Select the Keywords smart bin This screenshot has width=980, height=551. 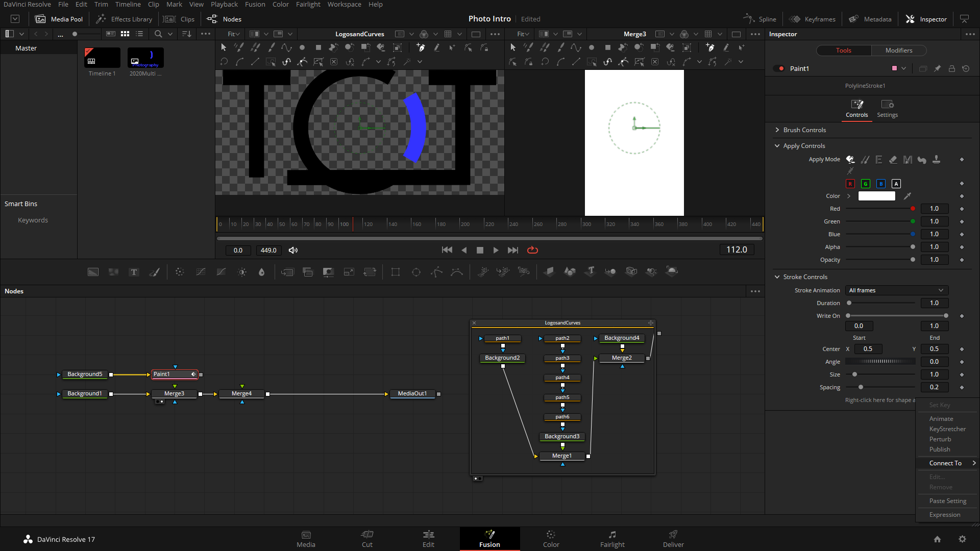[33, 220]
